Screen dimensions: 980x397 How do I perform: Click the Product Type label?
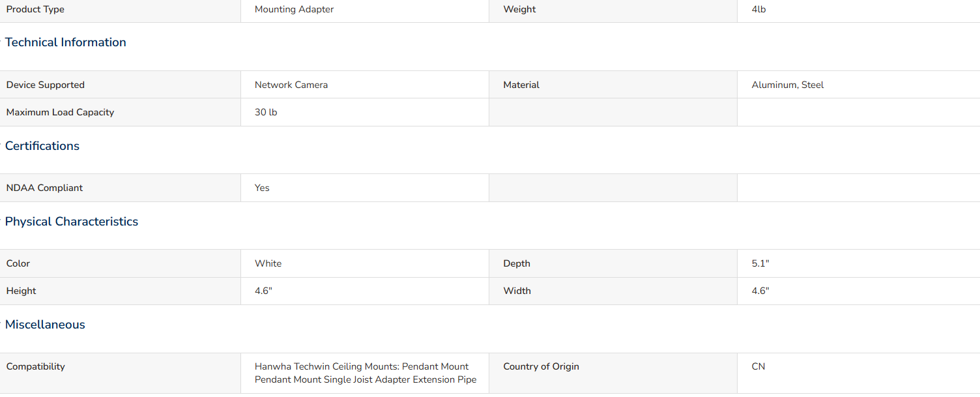[35, 9]
